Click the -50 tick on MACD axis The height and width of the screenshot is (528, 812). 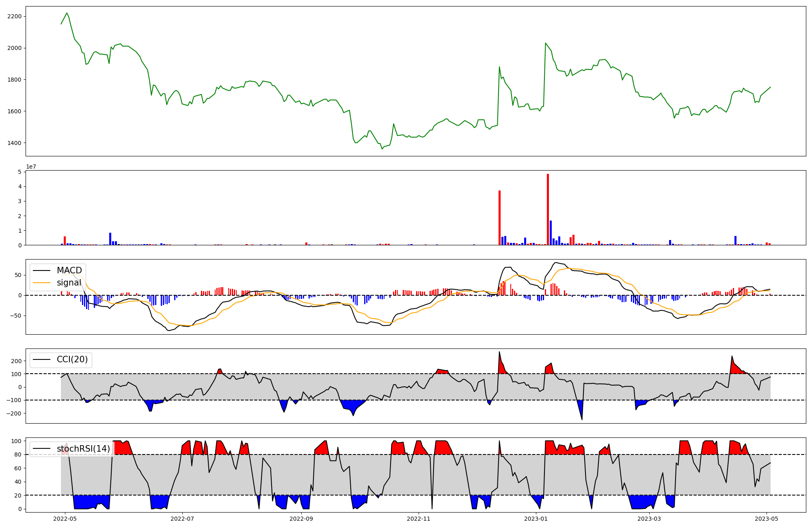(16, 316)
